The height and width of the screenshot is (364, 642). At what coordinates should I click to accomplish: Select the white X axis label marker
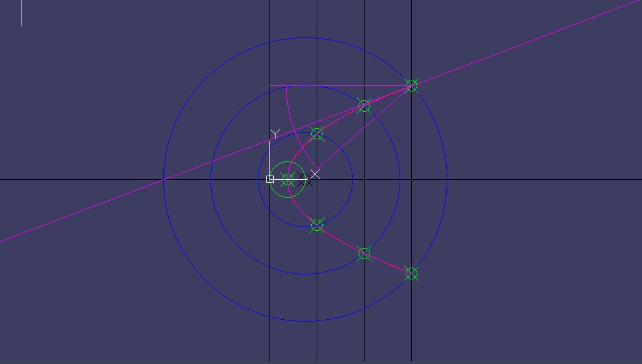(x=315, y=174)
